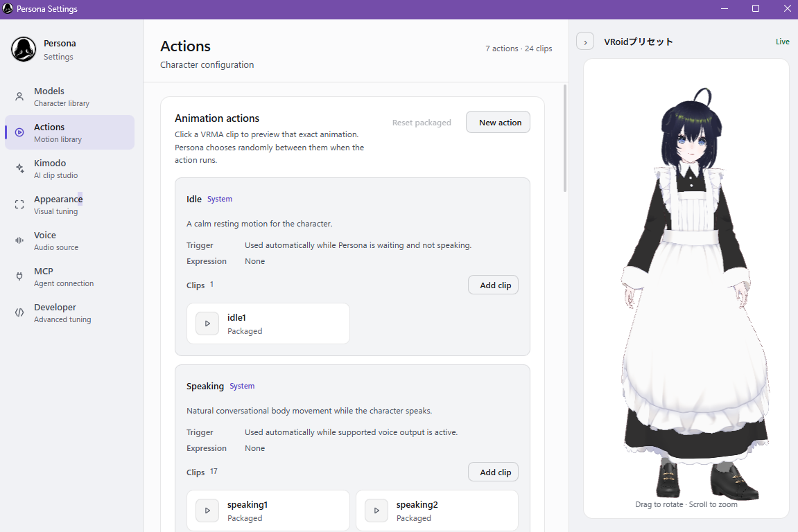Screen dimensions: 798x532
Task: Click the Voice waveform icon
Action: [19, 240]
